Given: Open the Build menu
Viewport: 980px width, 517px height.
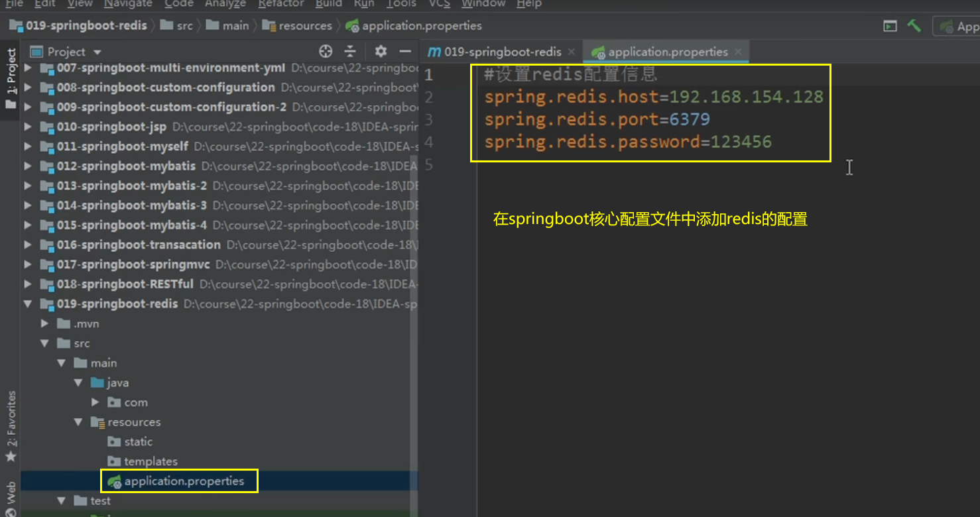Looking at the screenshot, I should [329, 3].
